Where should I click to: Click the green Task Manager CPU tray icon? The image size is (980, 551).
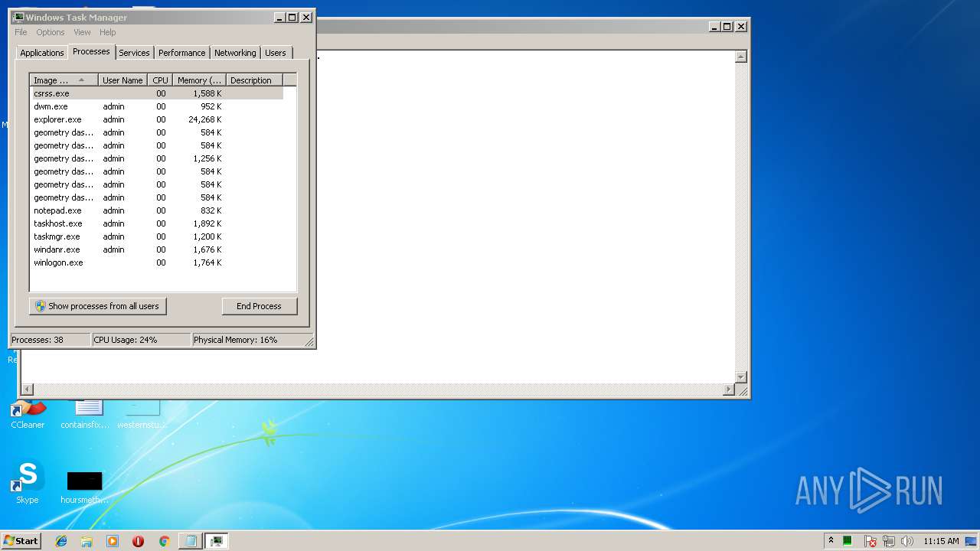[848, 541]
